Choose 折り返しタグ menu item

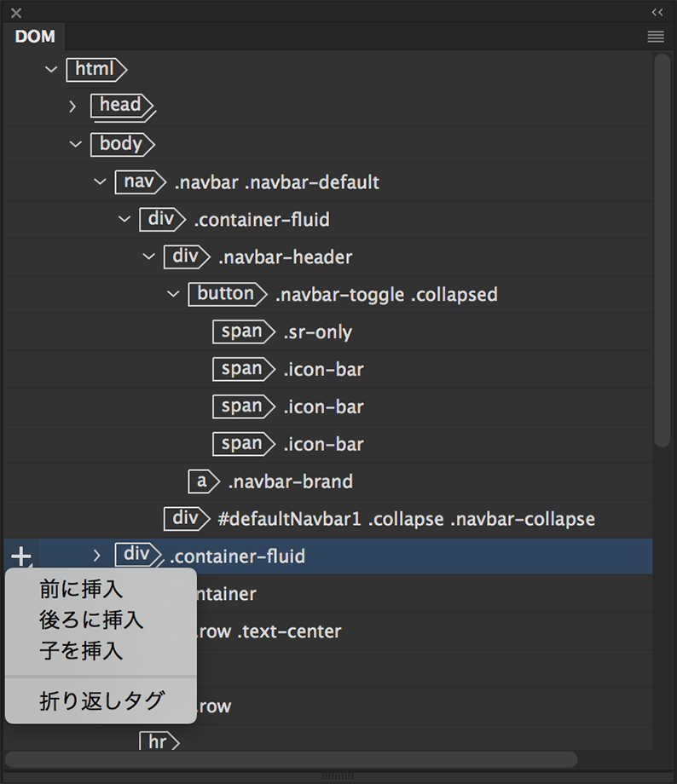click(101, 701)
